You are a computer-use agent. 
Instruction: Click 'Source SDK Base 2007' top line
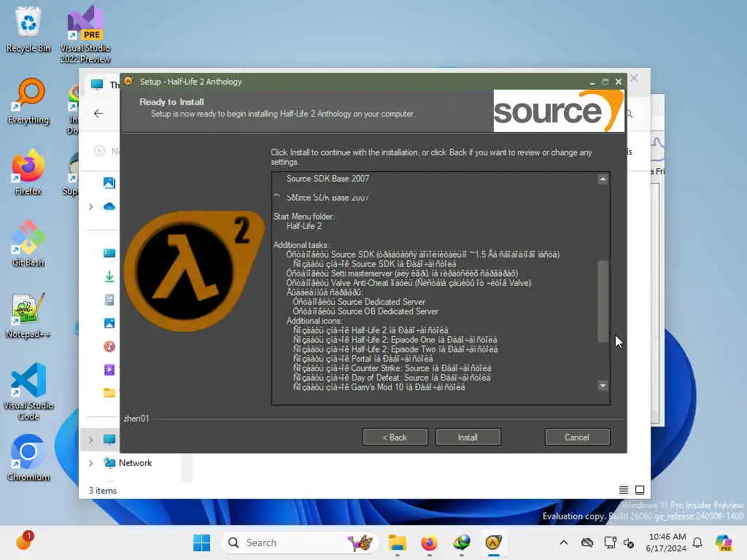328,179
